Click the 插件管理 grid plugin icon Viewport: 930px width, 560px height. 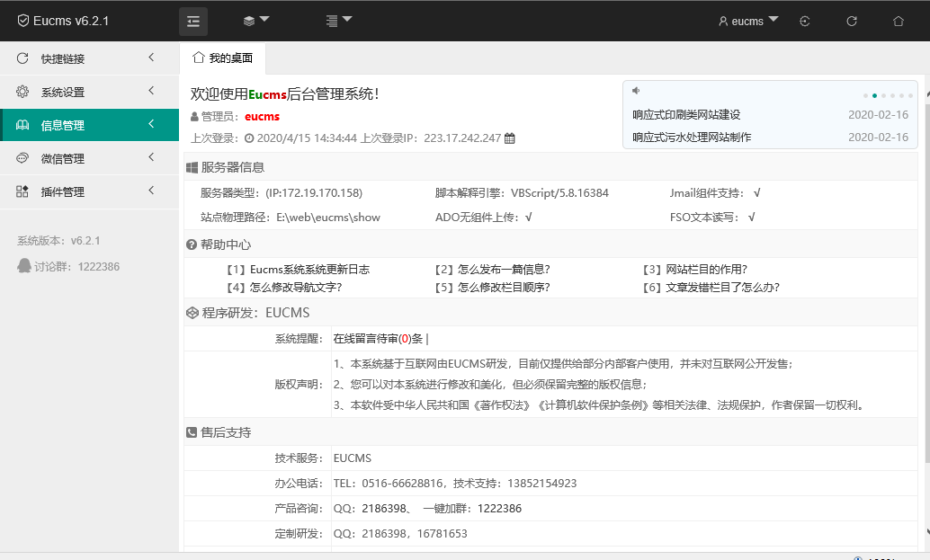click(22, 191)
